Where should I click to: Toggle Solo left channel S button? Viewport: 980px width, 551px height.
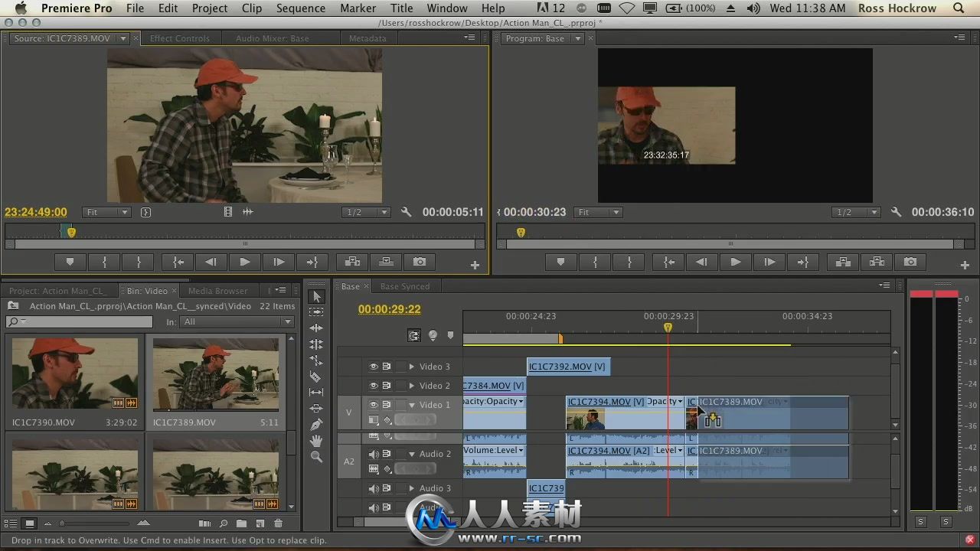click(921, 521)
